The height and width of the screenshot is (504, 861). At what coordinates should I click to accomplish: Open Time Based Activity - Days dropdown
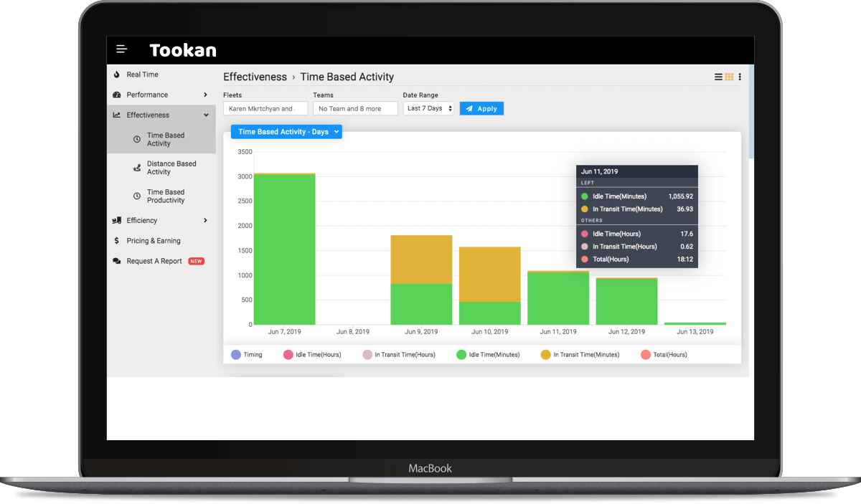tap(286, 132)
